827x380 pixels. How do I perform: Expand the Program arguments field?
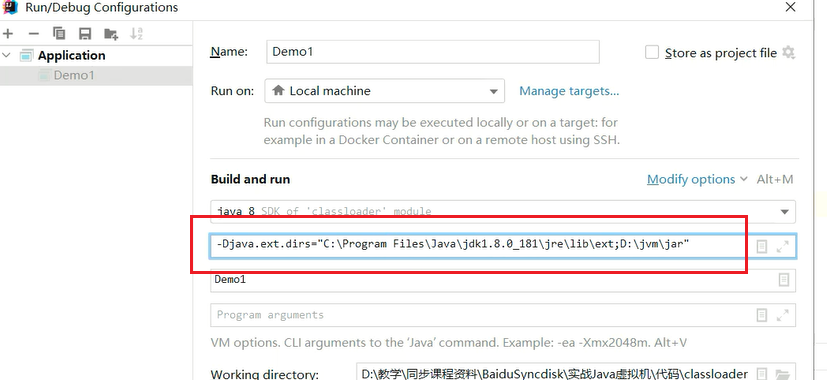(x=783, y=315)
